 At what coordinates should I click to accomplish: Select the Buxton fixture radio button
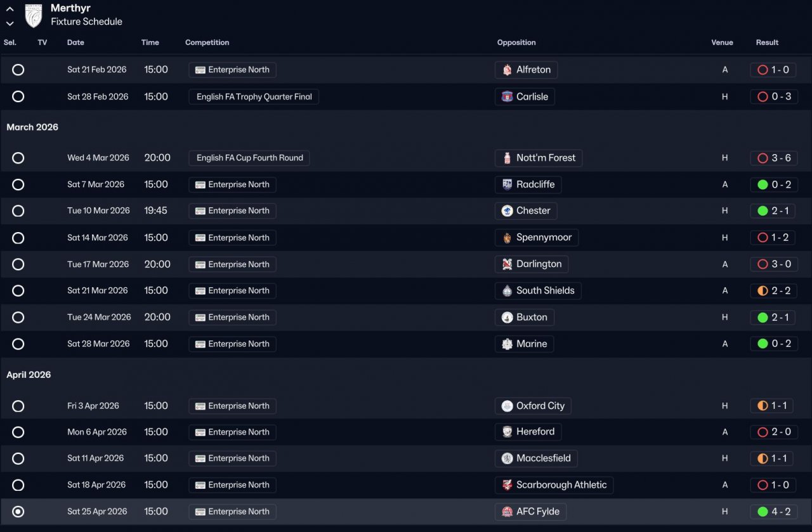click(x=18, y=317)
